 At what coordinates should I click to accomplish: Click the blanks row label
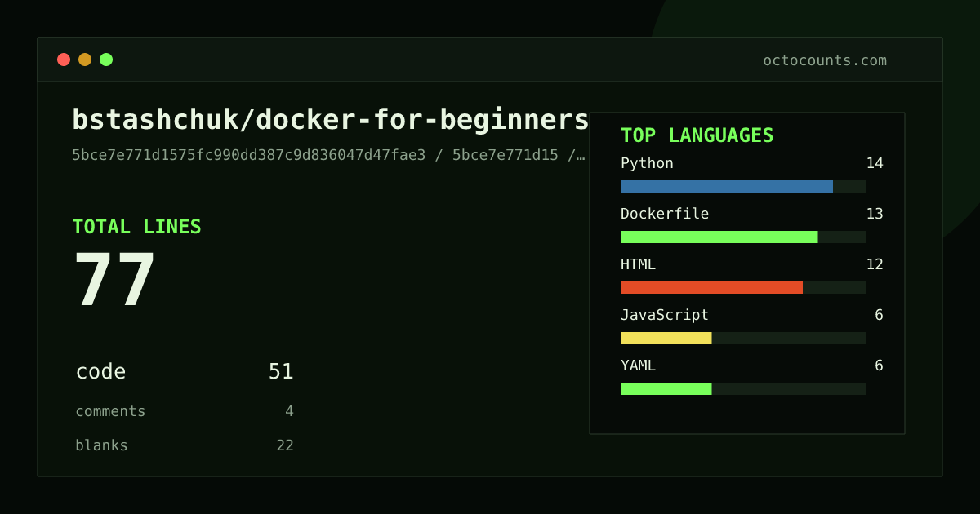click(101, 445)
